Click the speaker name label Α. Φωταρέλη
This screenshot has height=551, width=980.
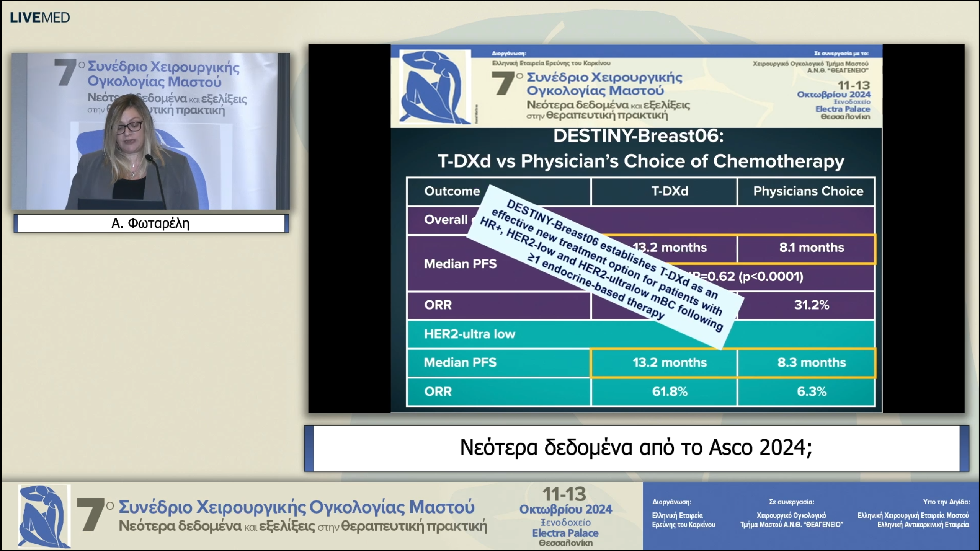tap(151, 223)
